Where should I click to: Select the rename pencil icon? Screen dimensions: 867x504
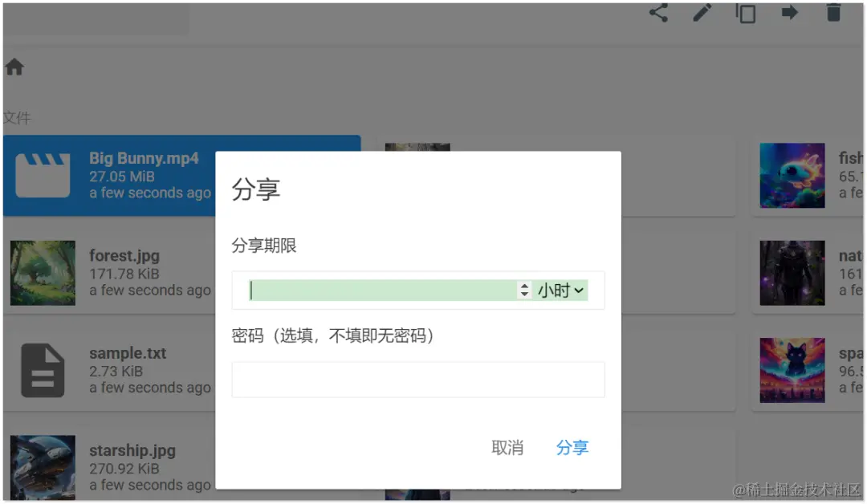702,13
